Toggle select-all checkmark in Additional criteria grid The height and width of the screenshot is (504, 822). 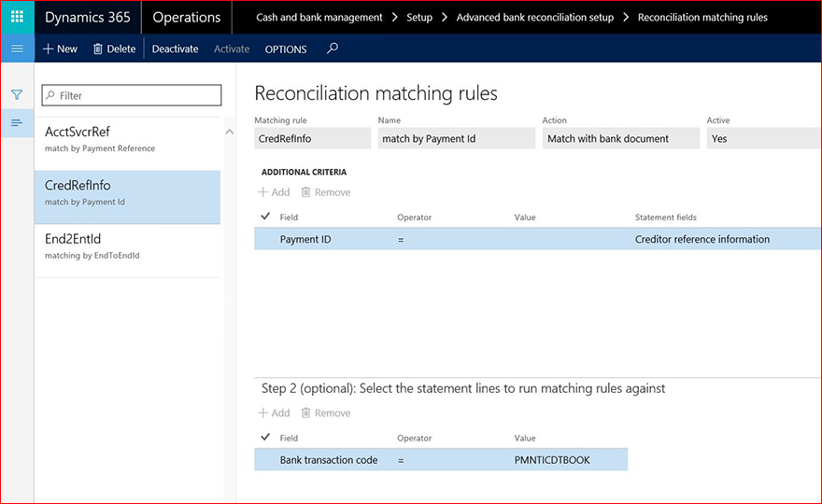coord(265,216)
